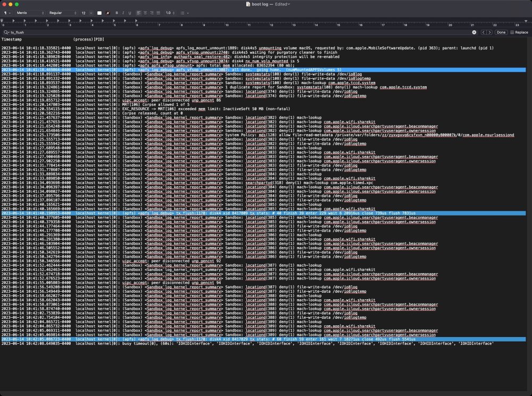Click 'peer disconnected unp_gencnt 94' line
532x396 pixels.
(111, 283)
